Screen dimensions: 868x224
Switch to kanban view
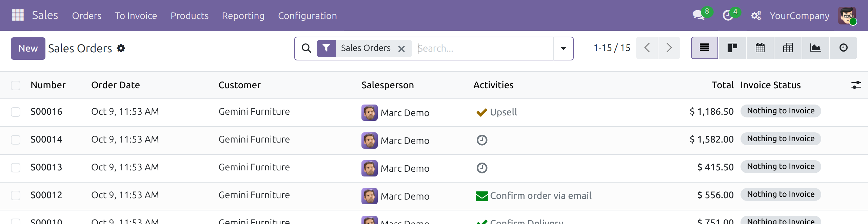732,48
